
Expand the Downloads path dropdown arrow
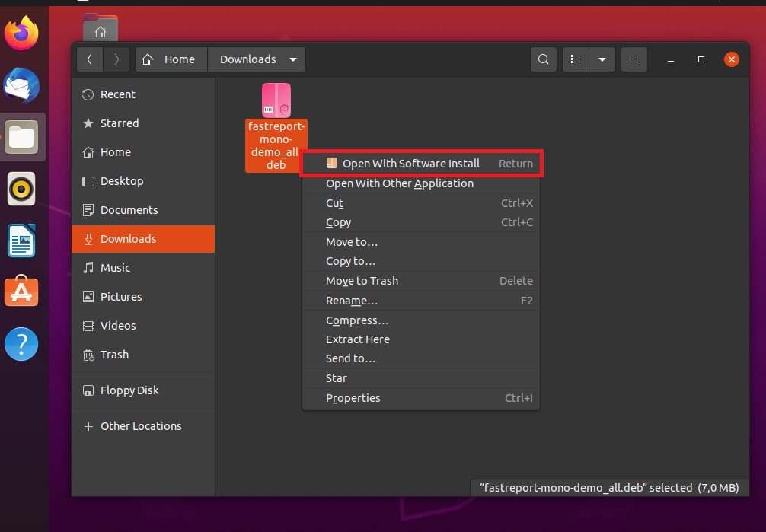click(x=293, y=59)
